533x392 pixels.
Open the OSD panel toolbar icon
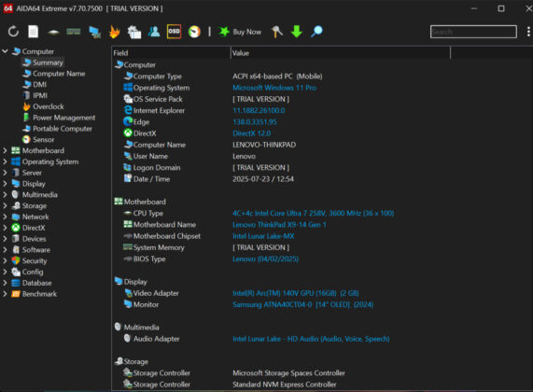[174, 32]
